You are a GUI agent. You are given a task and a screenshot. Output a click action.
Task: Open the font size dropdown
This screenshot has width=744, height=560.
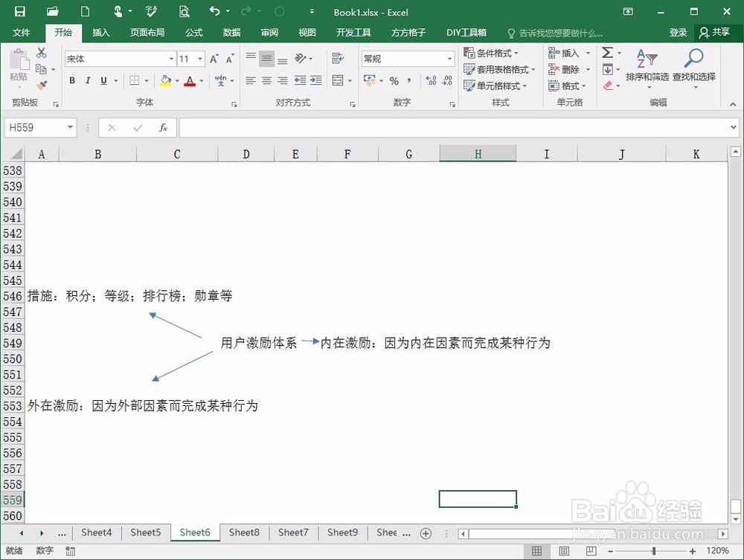point(200,59)
